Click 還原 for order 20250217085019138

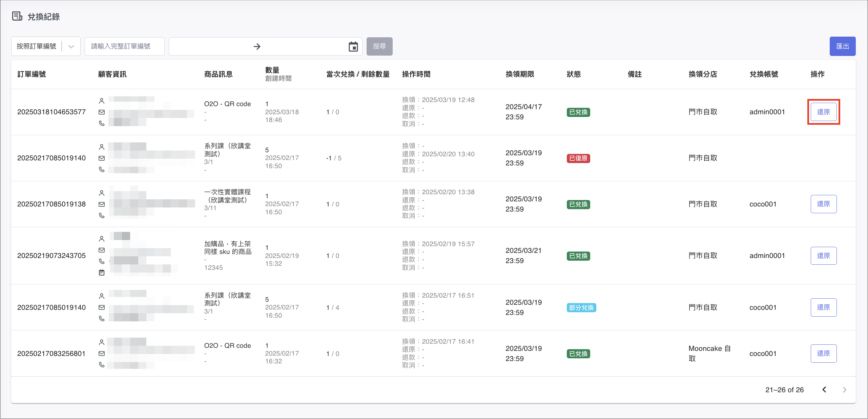(824, 204)
